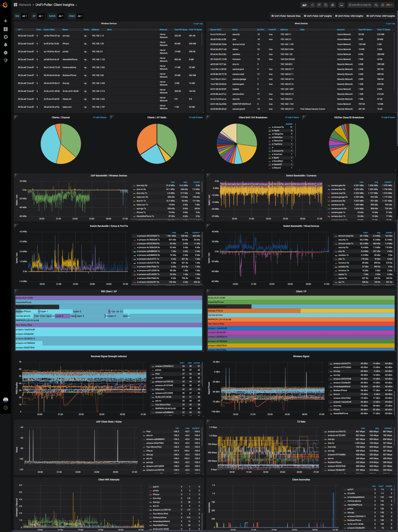The image size is (398, 532).
Task: Open Explore compass icon in sidebar
Action: [5, 37]
